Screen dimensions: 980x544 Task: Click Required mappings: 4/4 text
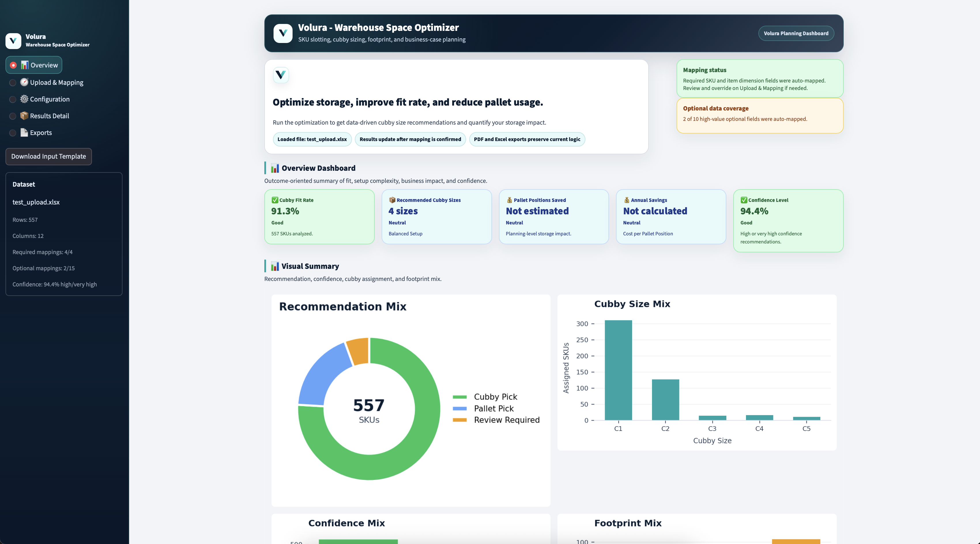(43, 252)
